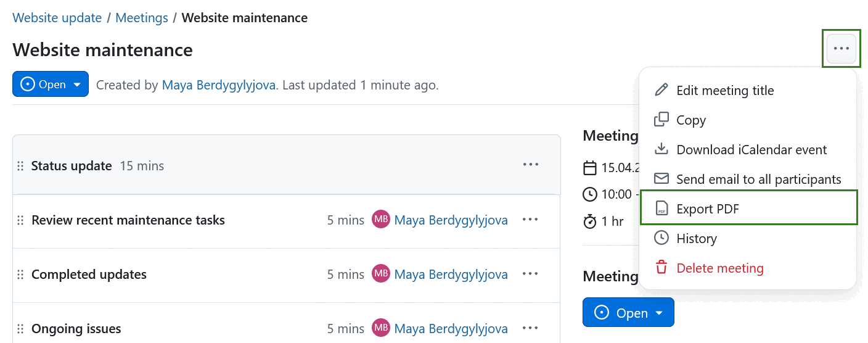Open the Status update section more-options menu
This screenshot has height=343, width=868.
click(x=530, y=165)
